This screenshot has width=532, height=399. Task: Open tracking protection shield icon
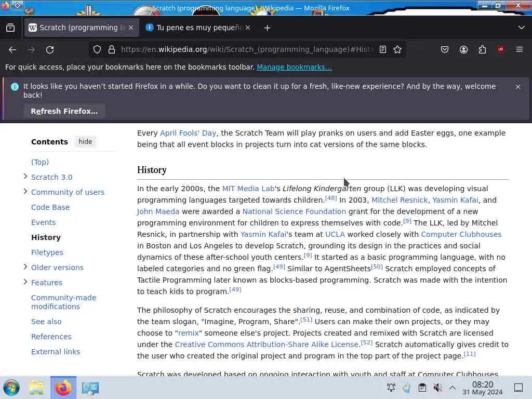(x=97, y=49)
